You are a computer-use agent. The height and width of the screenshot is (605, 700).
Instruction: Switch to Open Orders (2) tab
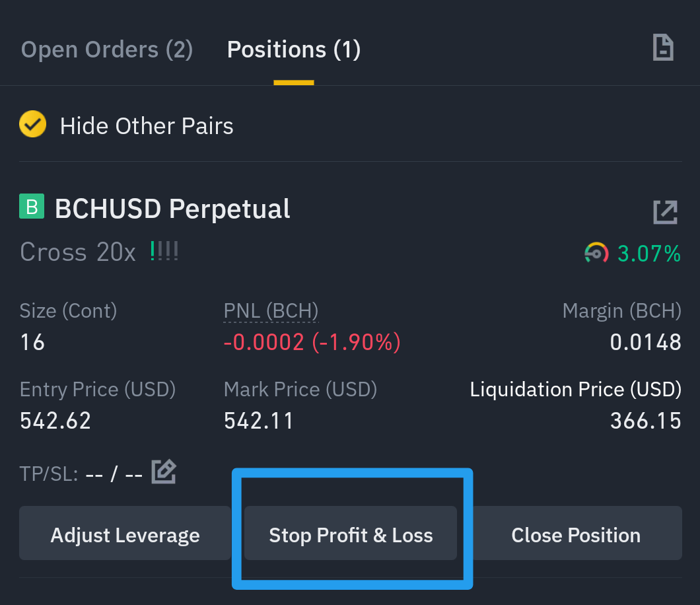pyautogui.click(x=107, y=49)
